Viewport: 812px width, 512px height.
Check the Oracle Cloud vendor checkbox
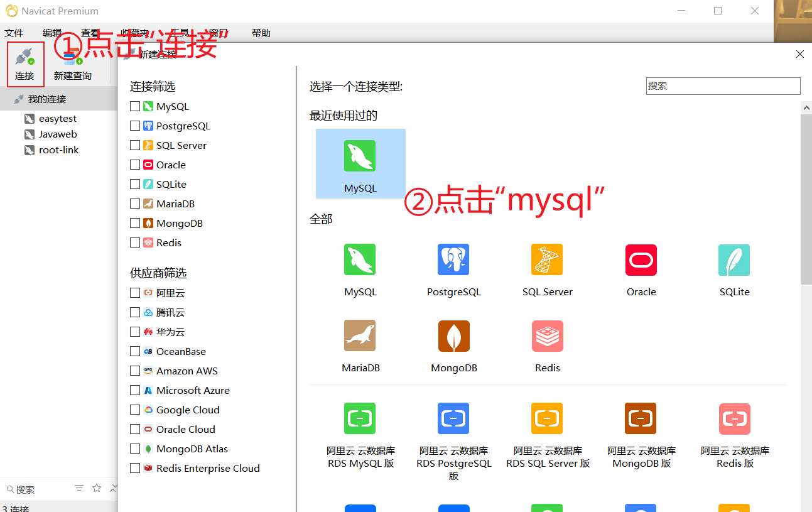pos(135,429)
